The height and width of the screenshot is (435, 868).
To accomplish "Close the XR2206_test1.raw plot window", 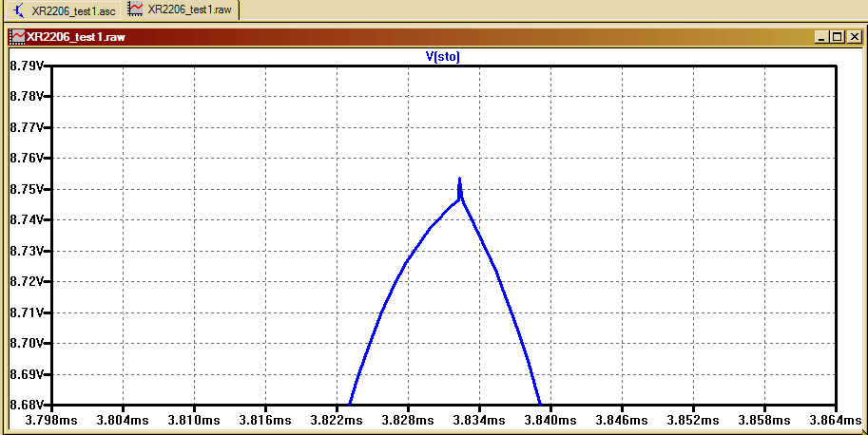I will pyautogui.click(x=854, y=37).
